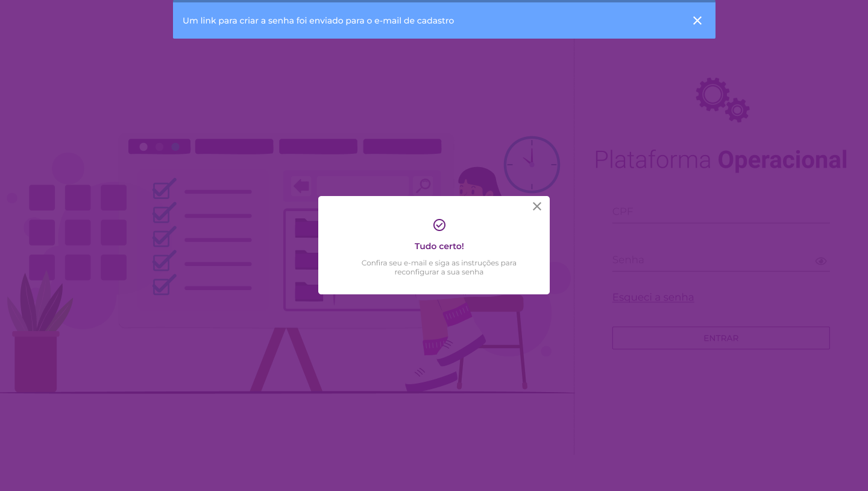Toggle password visibility eye icon

tap(821, 261)
